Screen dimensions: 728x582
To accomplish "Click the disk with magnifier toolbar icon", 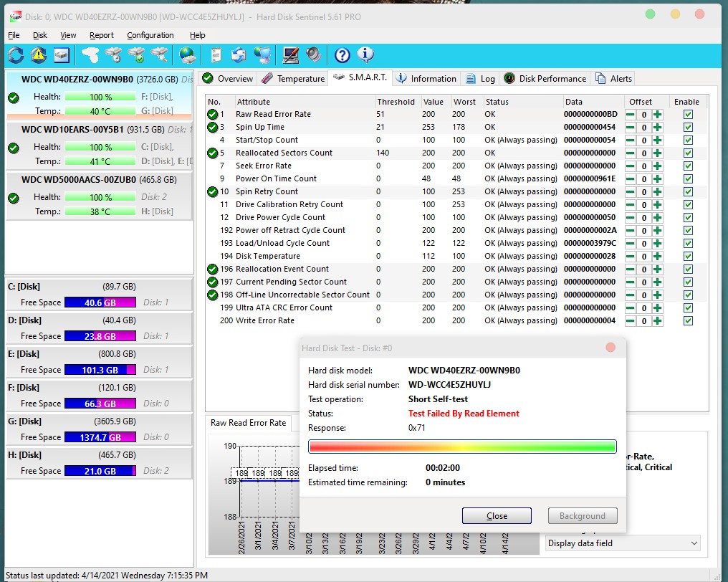I will [x=159, y=55].
